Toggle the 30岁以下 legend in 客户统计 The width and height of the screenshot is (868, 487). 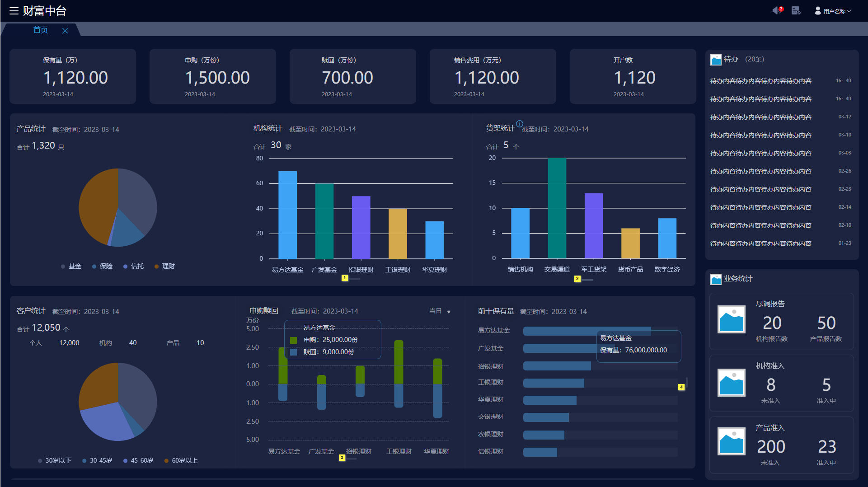point(55,461)
